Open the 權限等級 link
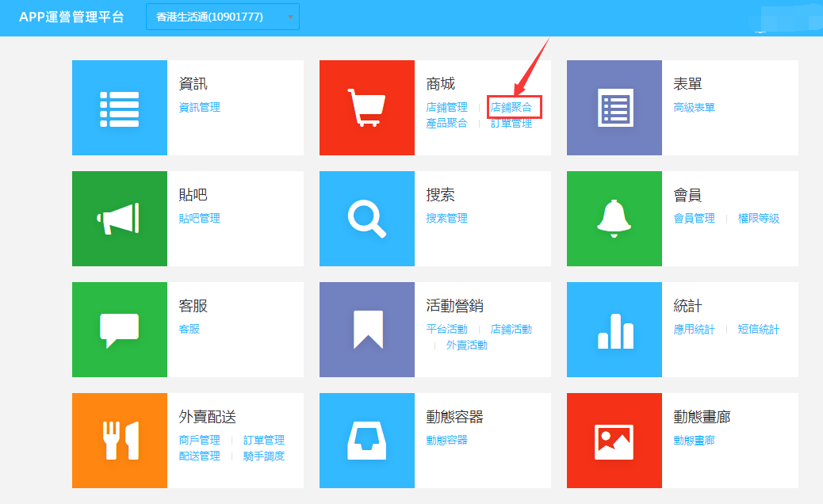Image resolution: width=823 pixels, height=504 pixels. [759, 218]
